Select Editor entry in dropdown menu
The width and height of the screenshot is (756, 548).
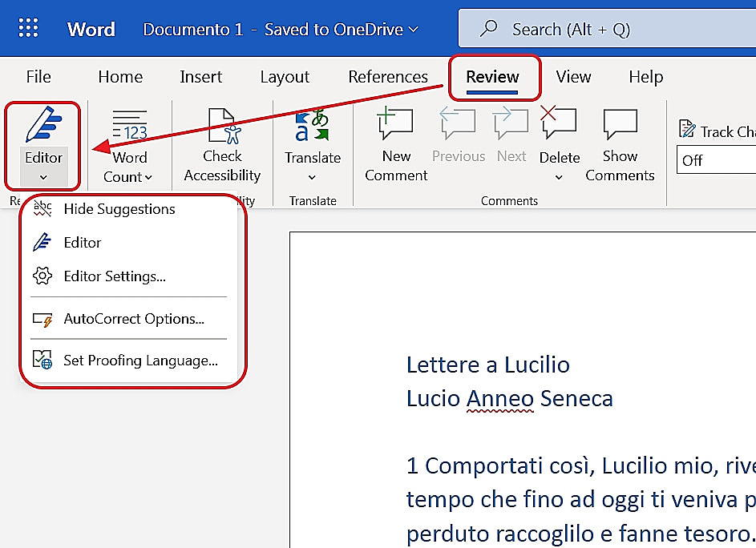click(129, 242)
